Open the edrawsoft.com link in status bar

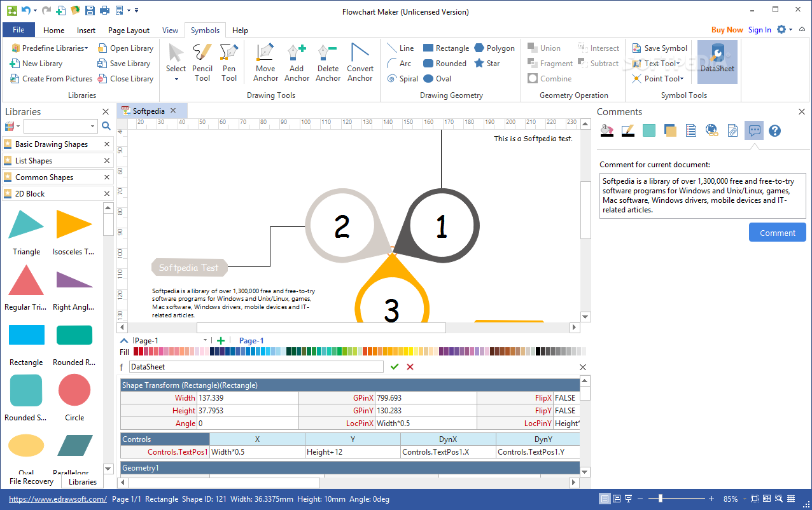point(58,499)
